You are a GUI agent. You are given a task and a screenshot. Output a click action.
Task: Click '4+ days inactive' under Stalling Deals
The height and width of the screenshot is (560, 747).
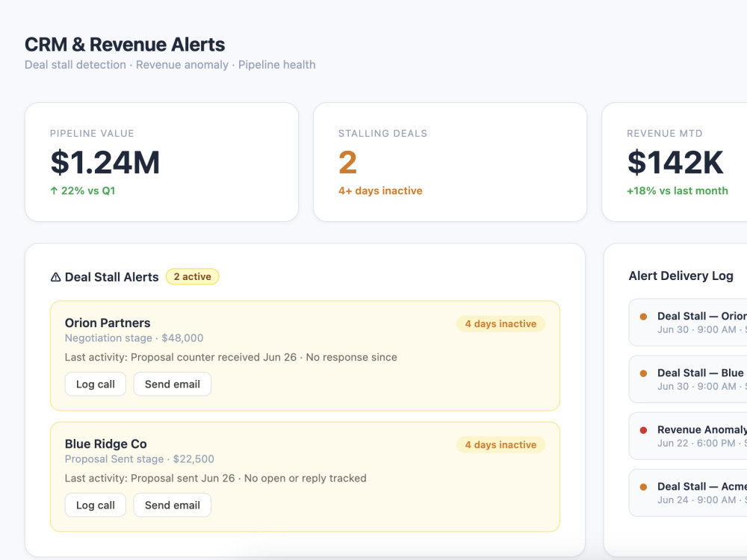point(380,191)
